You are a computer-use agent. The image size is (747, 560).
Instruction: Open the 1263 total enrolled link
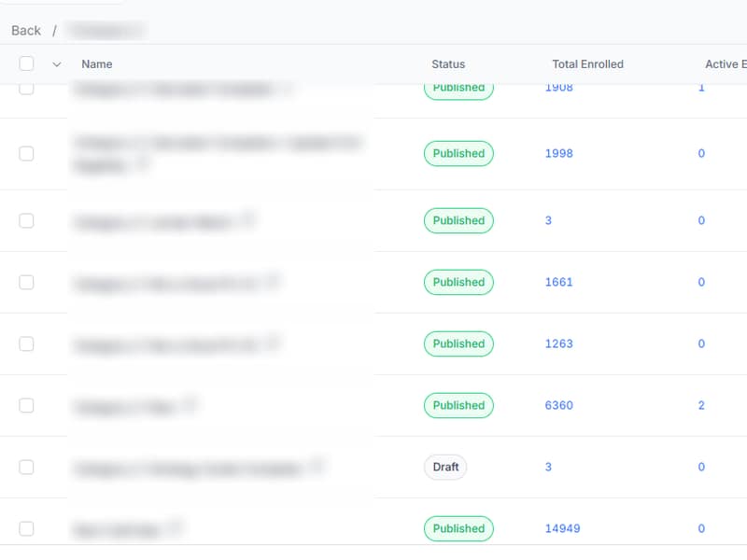pyautogui.click(x=558, y=343)
